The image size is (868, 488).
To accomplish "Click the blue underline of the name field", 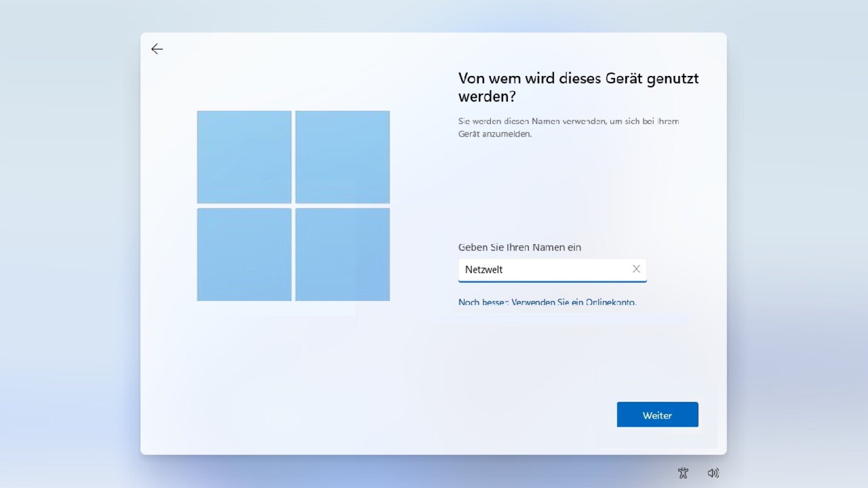I will pyautogui.click(x=552, y=281).
